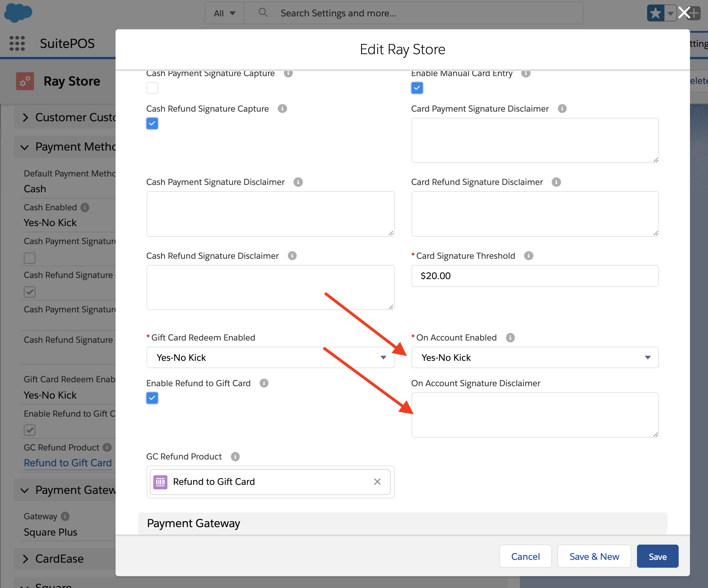Open the All search scope dropdown
The height and width of the screenshot is (588, 708).
tap(224, 14)
